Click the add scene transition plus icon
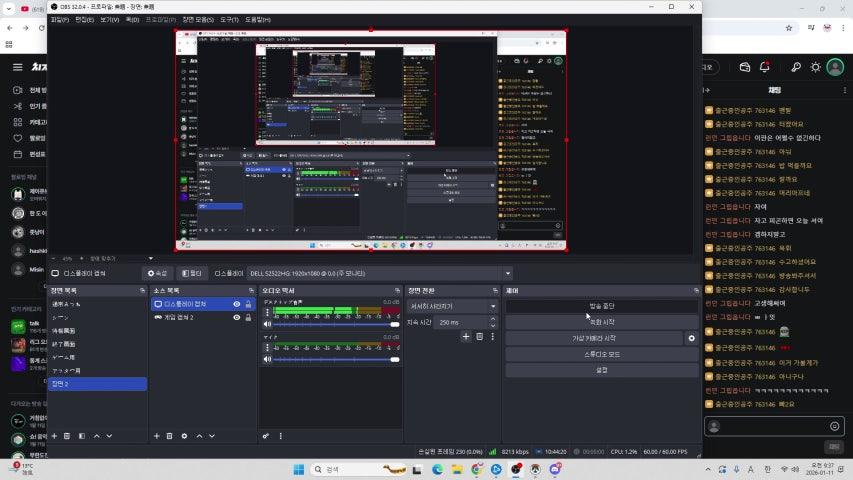This screenshot has height=480, width=853. click(x=465, y=337)
